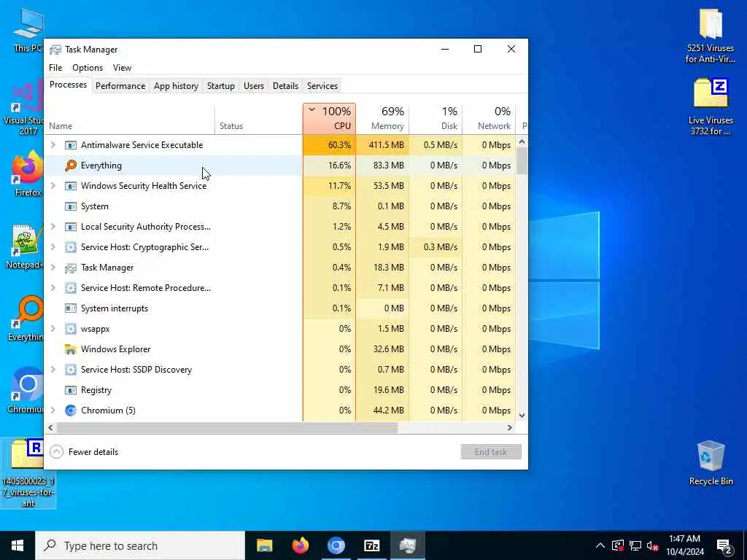
Task: Click the Firefox taskbar icon
Action: (x=300, y=545)
